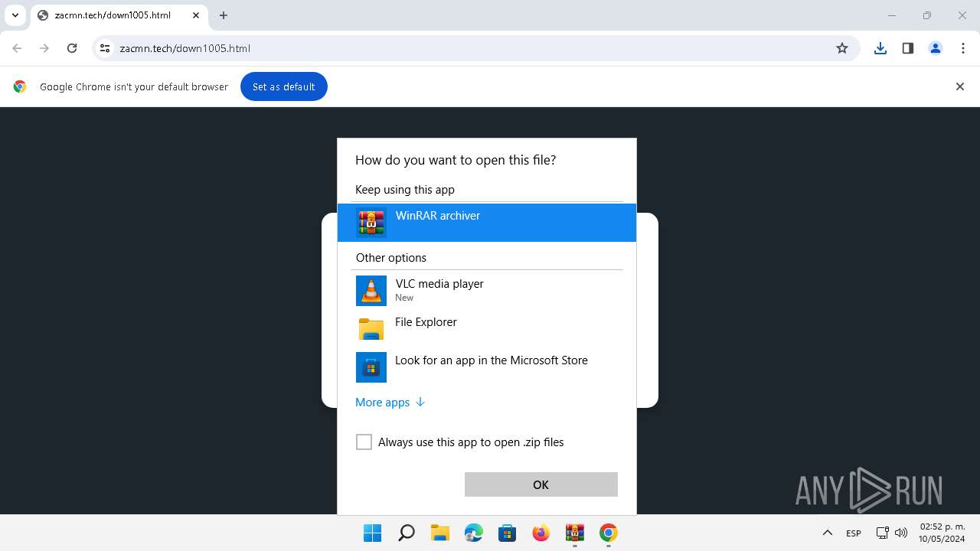The height and width of the screenshot is (551, 980).
Task: Set Chrome as default browser
Action: pos(283,86)
